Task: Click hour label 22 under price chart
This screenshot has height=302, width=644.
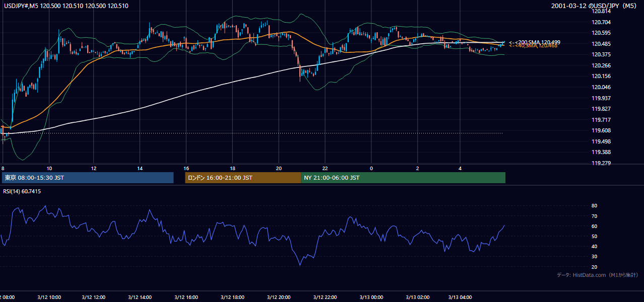Action: (x=325, y=168)
